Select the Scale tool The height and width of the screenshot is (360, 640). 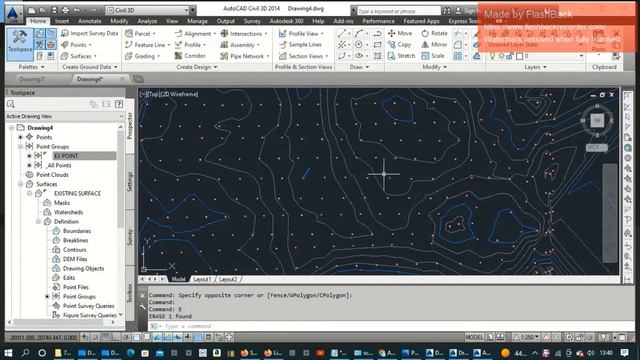(433, 56)
